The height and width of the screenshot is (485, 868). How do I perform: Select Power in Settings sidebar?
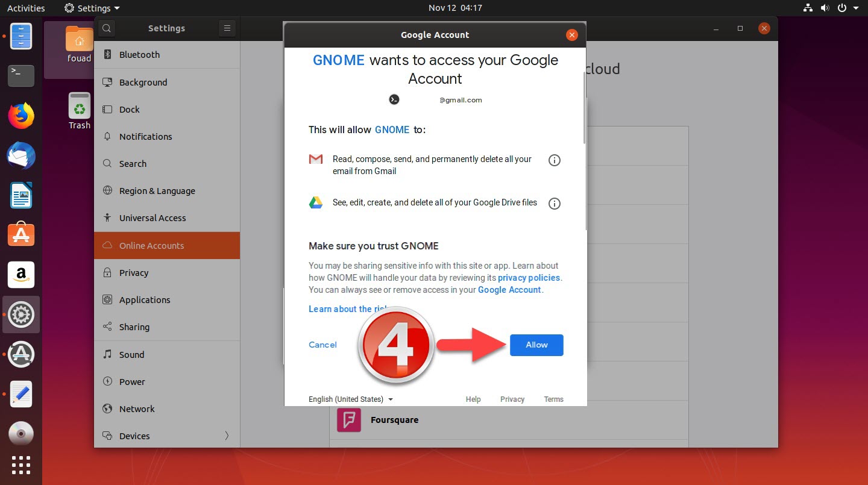(167, 381)
